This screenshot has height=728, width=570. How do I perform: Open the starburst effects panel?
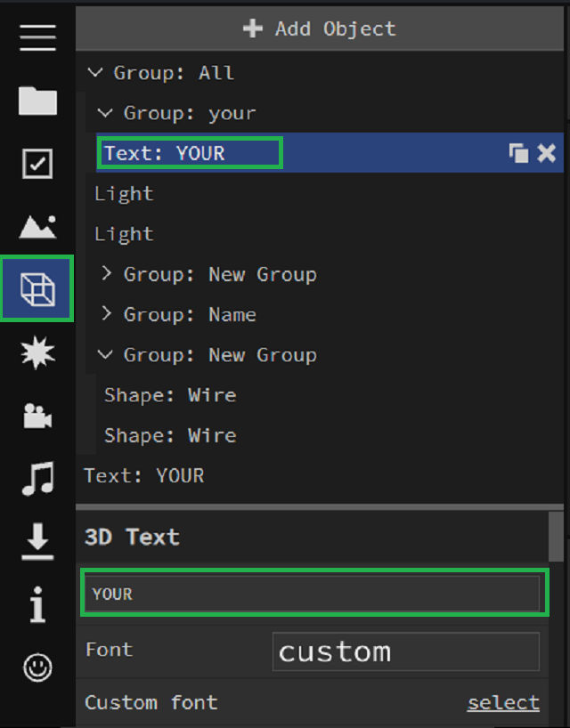click(37, 353)
